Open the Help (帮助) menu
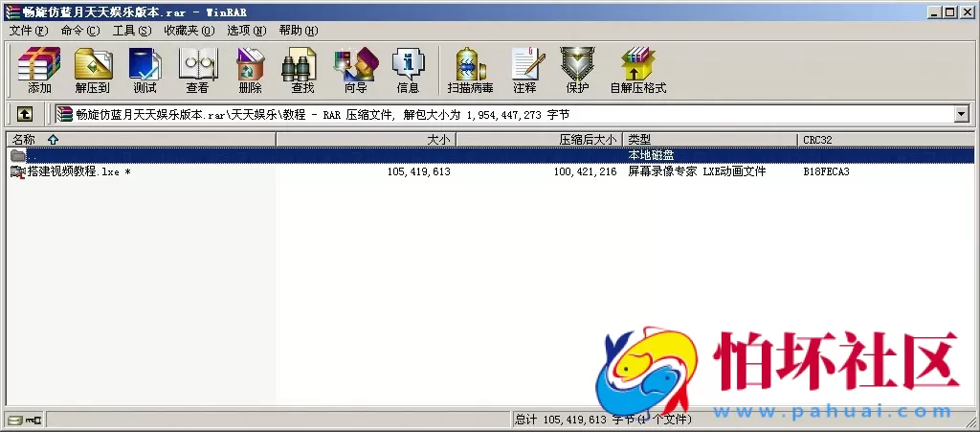The width and height of the screenshot is (980, 432). coord(299,31)
